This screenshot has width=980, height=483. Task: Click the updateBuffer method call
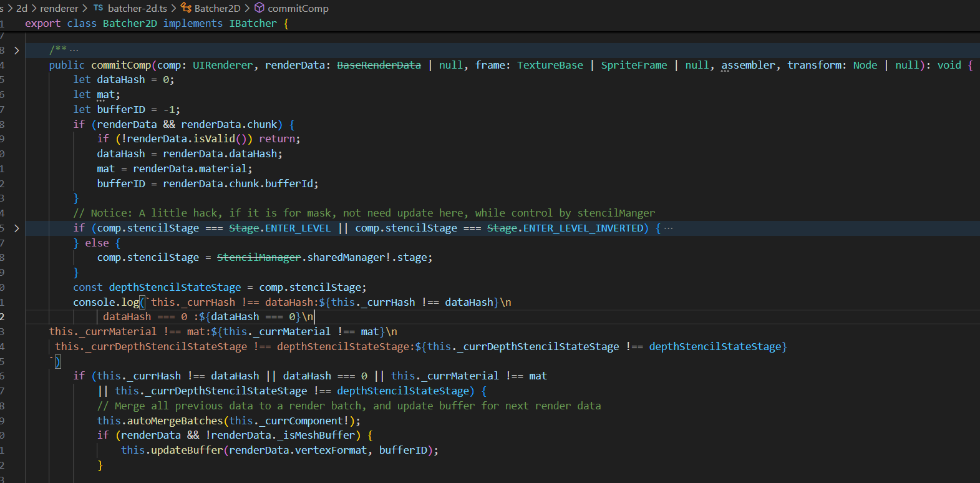[187, 451]
